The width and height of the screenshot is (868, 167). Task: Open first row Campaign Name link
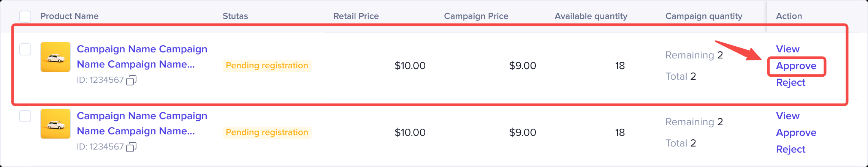tap(142, 57)
